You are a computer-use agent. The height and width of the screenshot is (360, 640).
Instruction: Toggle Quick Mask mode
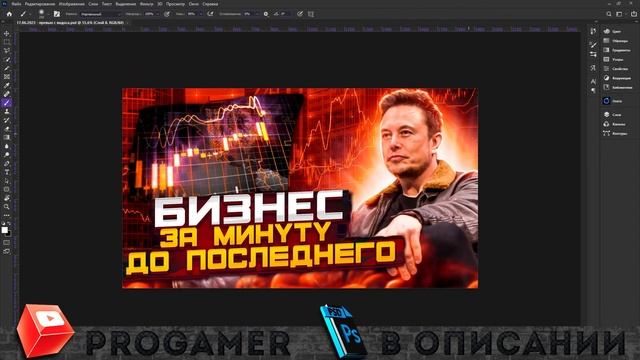click(7, 242)
